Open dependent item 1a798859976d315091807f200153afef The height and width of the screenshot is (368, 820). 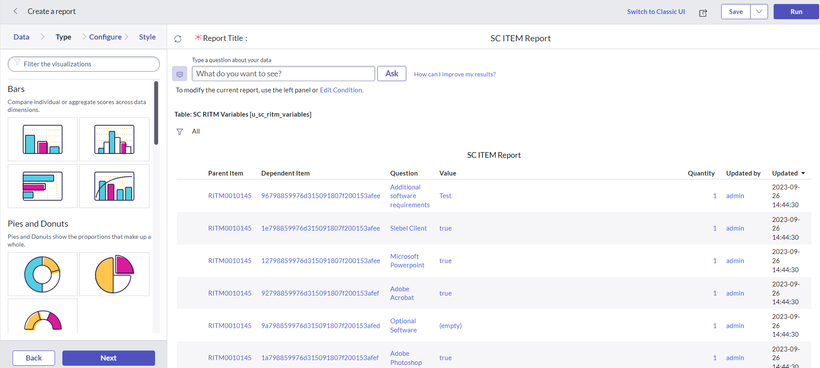point(321,358)
